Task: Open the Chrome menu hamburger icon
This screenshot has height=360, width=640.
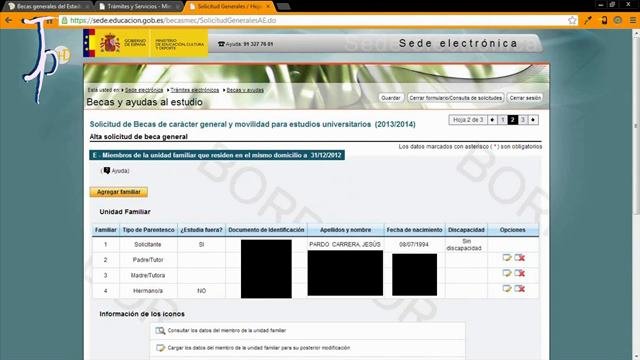Action: point(633,20)
